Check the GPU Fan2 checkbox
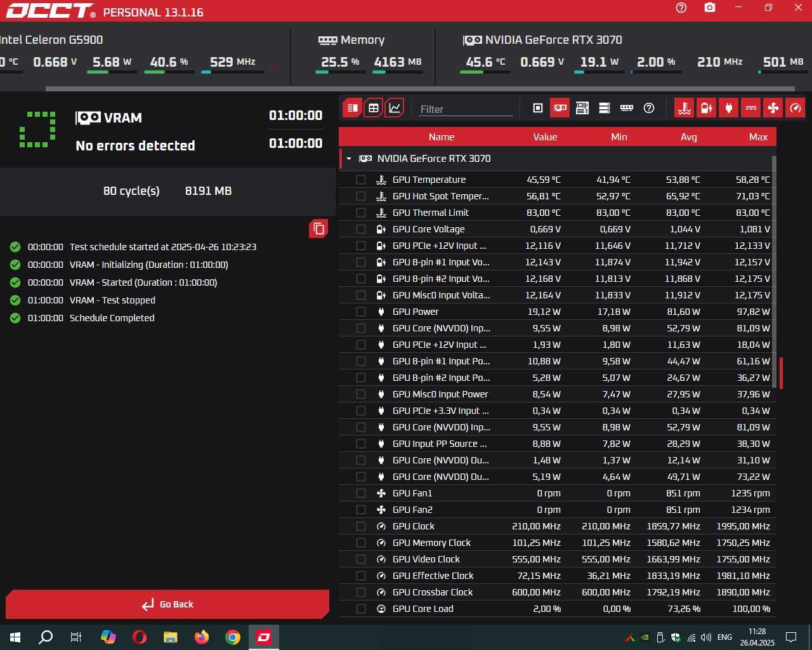This screenshot has width=812, height=650. [361, 510]
